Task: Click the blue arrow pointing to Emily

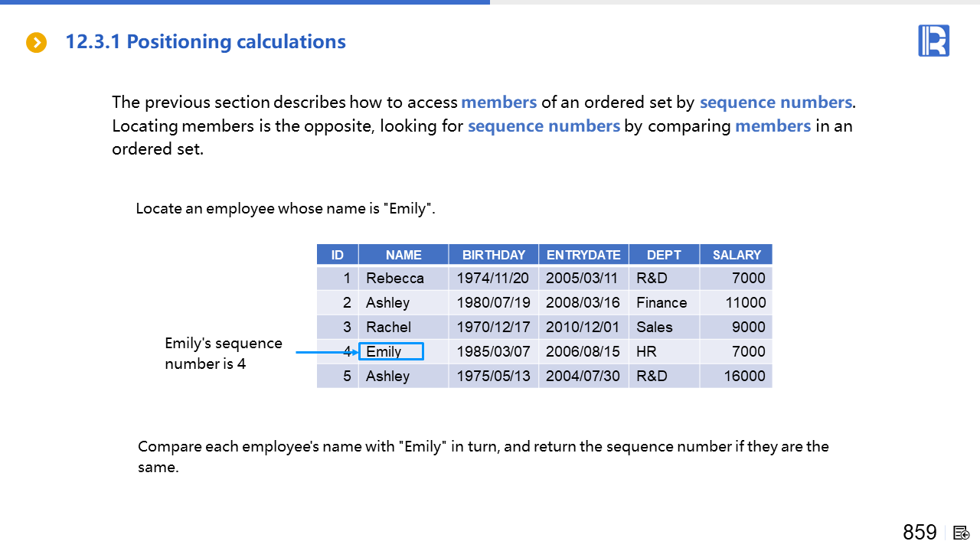Action: coord(327,352)
